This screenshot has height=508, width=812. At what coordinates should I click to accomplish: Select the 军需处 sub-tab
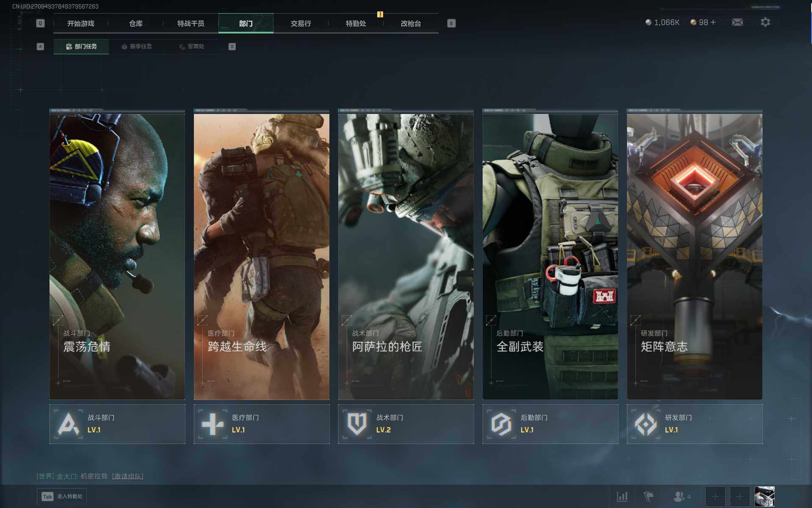coord(191,47)
